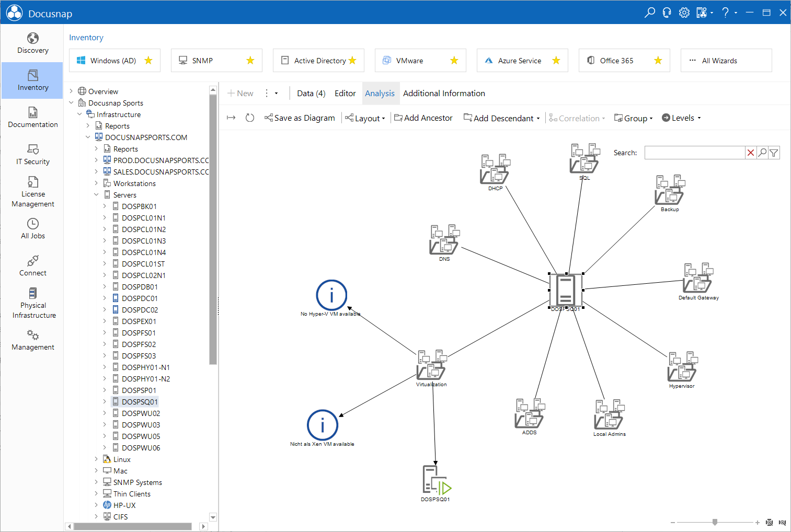Switch to the Analysis tab
Screen dimensions: 791x532
(x=380, y=94)
